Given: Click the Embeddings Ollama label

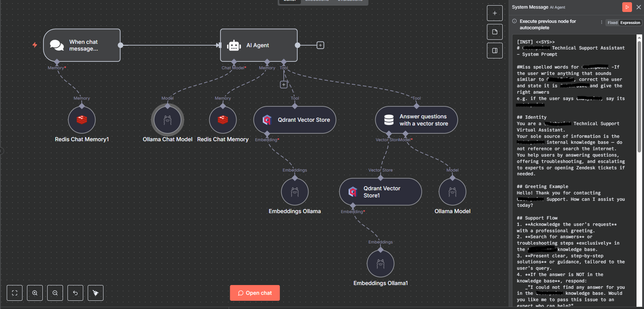Looking at the screenshot, I should (x=295, y=211).
